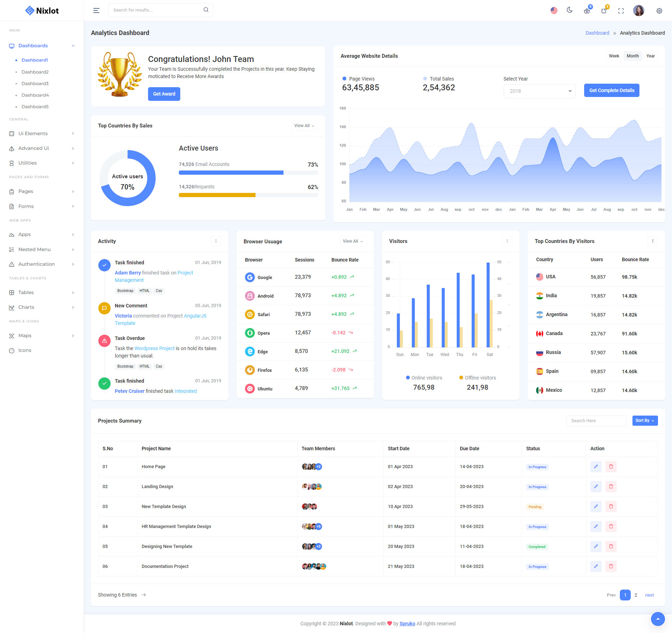Click the Email Accounts progress bar

pos(248,173)
